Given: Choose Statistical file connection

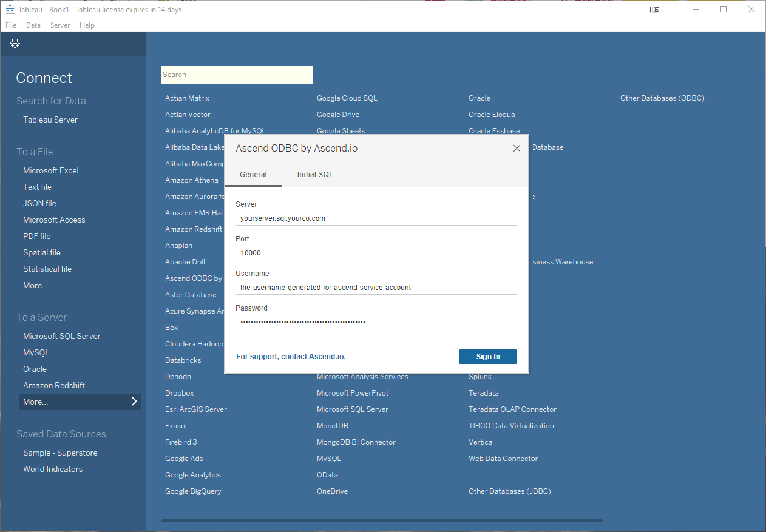Looking at the screenshot, I should 47,269.
